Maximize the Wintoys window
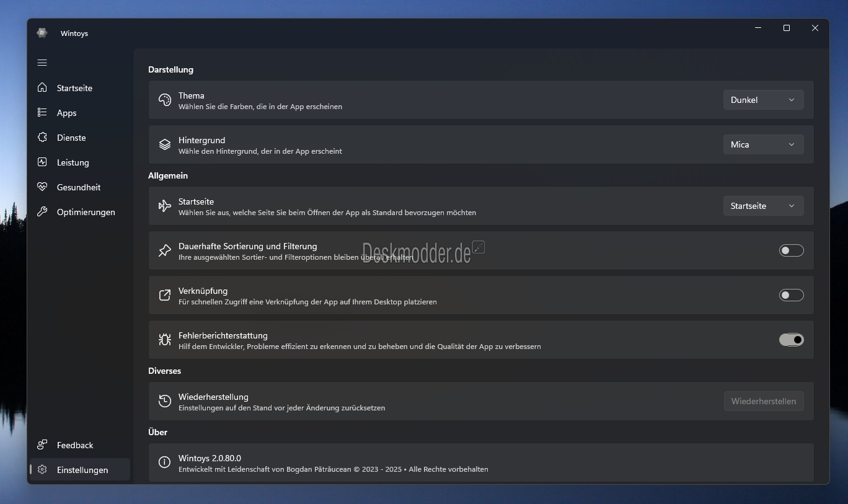The height and width of the screenshot is (504, 848). 787,28
